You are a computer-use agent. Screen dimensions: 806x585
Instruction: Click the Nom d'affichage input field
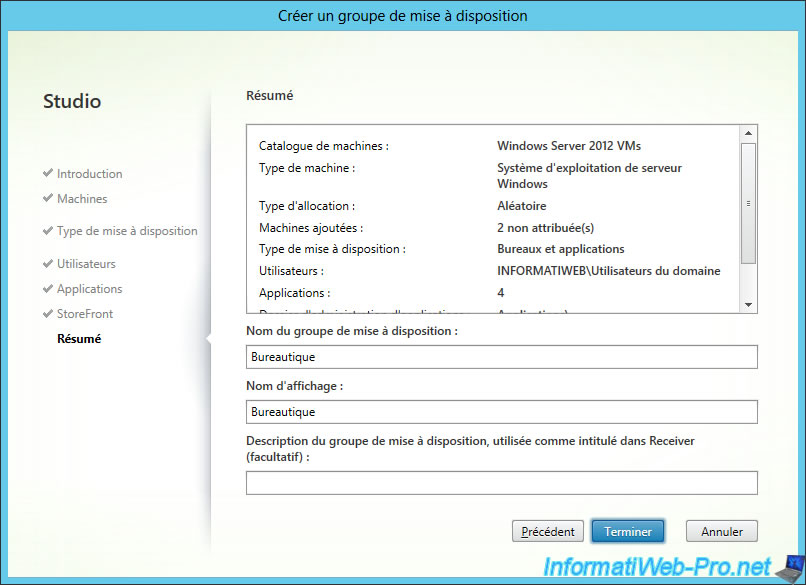pyautogui.click(x=502, y=412)
